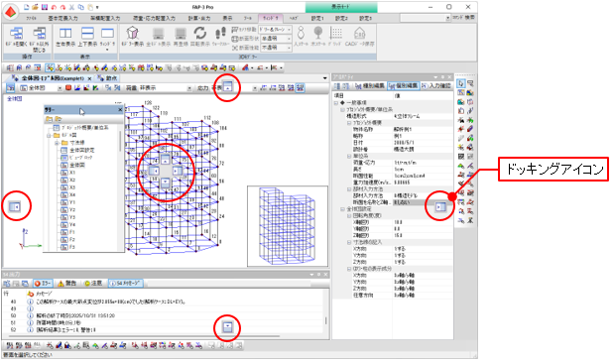This screenshot has height=364, width=614.
Task: Close the 全体図 (Example1) document tab
Action: pos(89,78)
